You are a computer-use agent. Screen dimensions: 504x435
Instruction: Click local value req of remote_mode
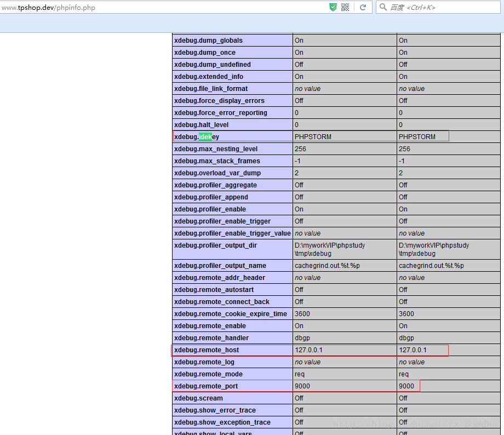pos(299,374)
